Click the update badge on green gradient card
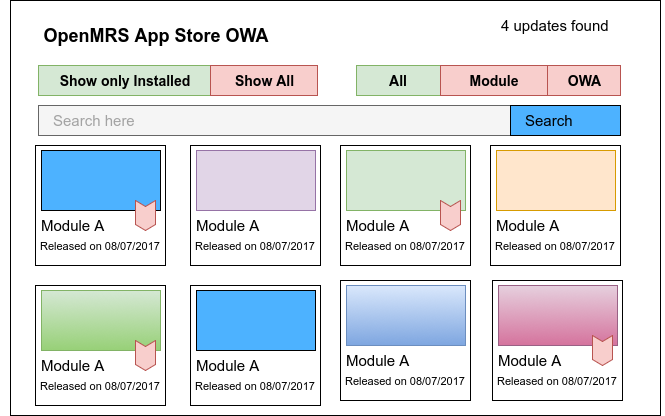Viewport: 665px width, 416px height. click(145, 355)
